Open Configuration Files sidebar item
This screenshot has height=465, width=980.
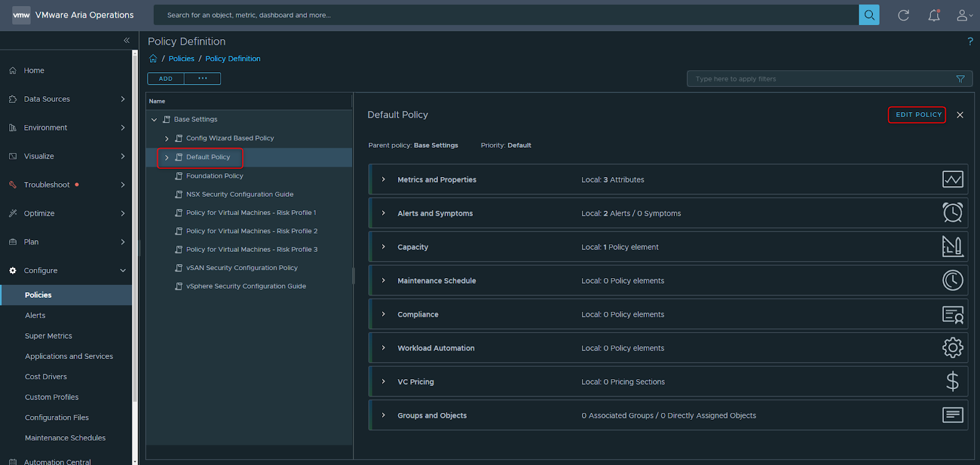pyautogui.click(x=56, y=417)
